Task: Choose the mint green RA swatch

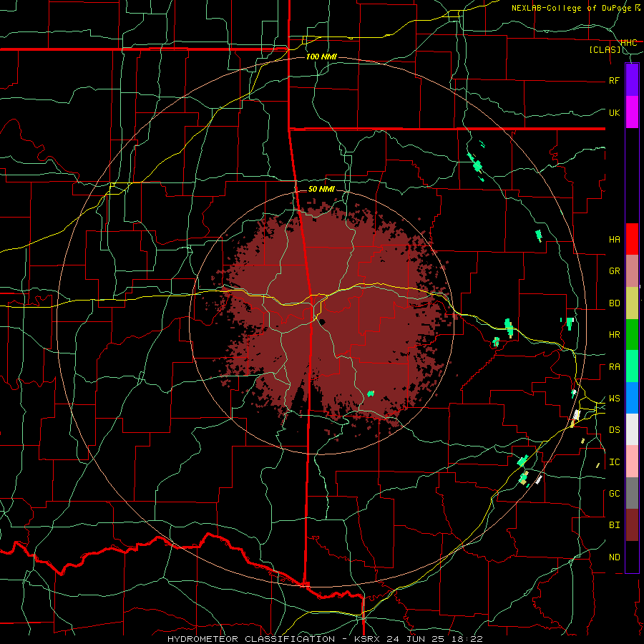Action: point(632,366)
